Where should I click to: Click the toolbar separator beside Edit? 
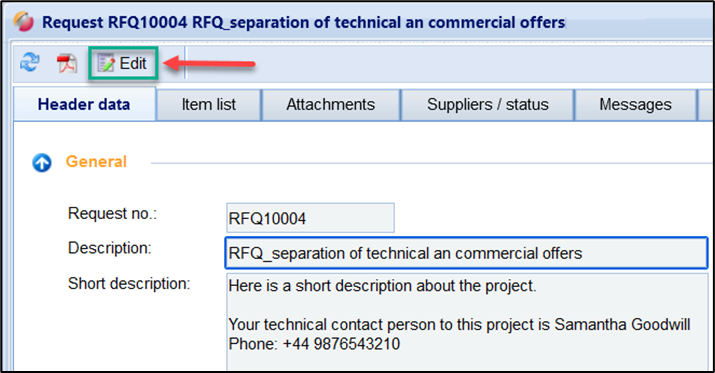click(x=185, y=62)
